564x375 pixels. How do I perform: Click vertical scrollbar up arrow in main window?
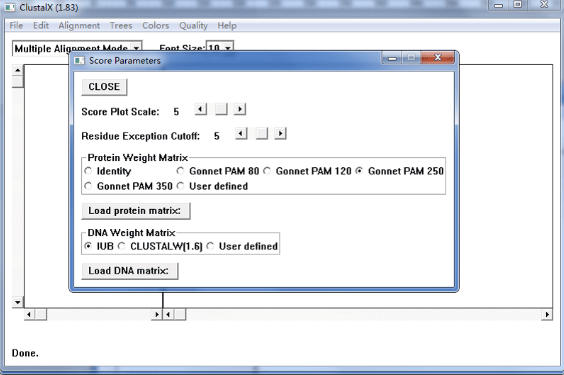click(x=18, y=70)
